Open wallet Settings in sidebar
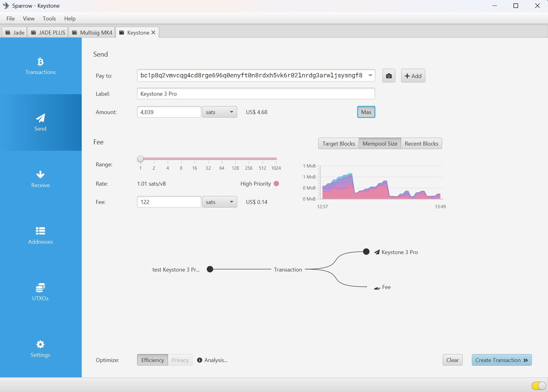This screenshot has height=392, width=548. tap(40, 349)
